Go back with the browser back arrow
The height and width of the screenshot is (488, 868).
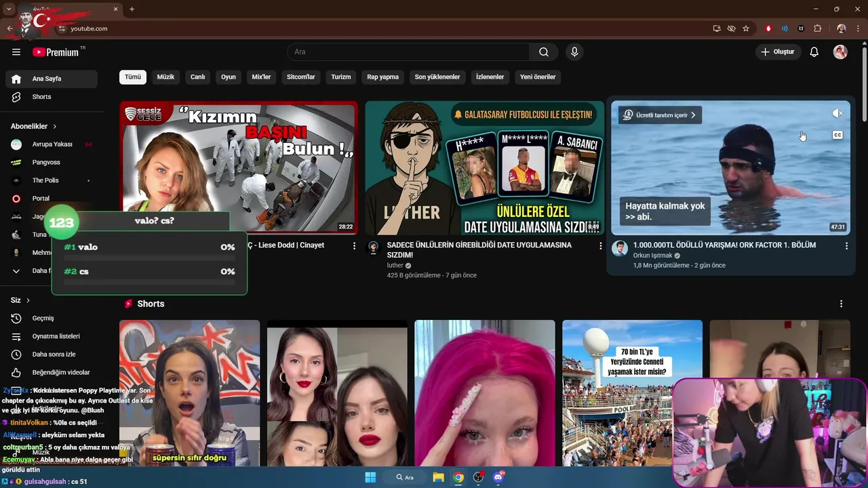[9, 28]
